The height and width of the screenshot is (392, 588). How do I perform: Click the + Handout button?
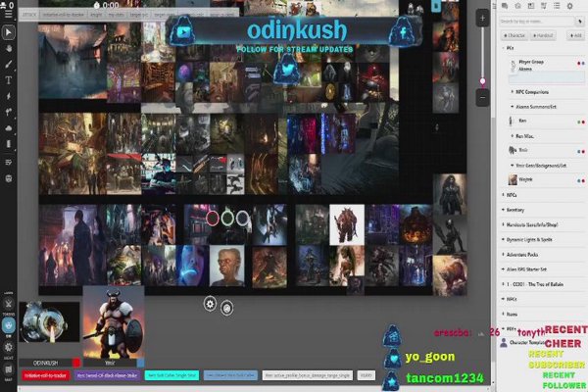point(543,35)
